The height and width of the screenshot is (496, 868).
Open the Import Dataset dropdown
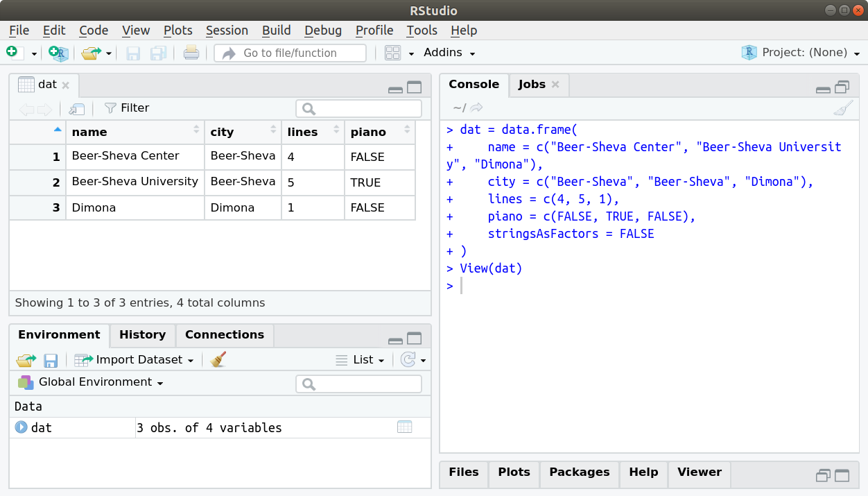pos(134,359)
